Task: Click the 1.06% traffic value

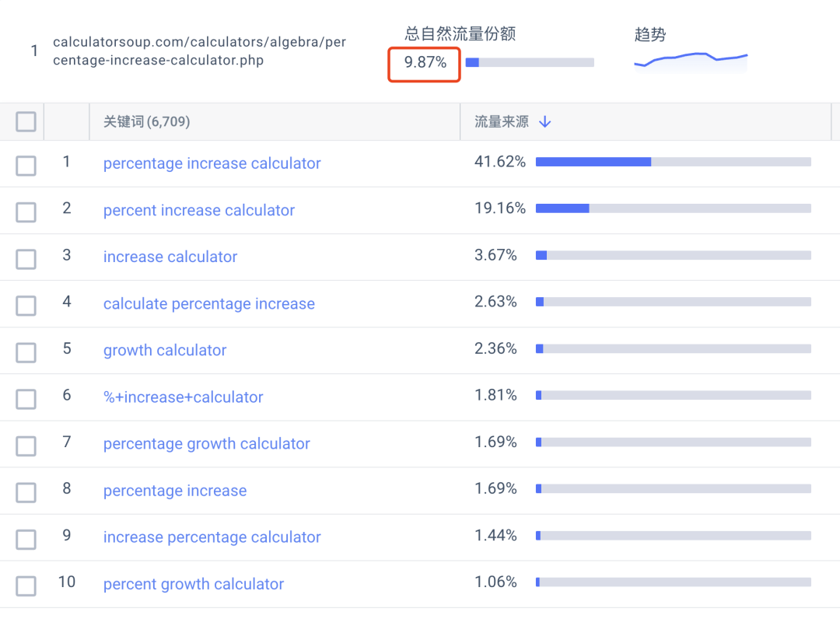Action: [x=495, y=582]
